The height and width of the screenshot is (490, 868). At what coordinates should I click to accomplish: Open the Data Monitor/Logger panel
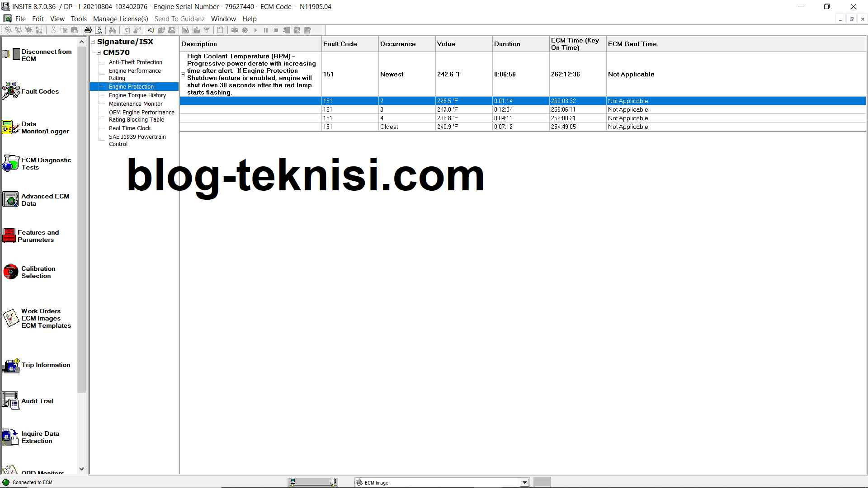(x=11, y=127)
